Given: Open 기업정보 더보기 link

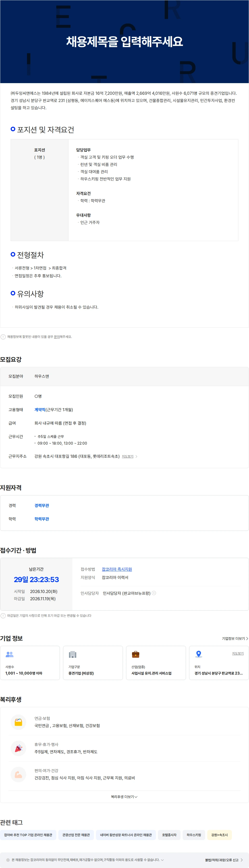Looking at the screenshot, I should tap(235, 639).
